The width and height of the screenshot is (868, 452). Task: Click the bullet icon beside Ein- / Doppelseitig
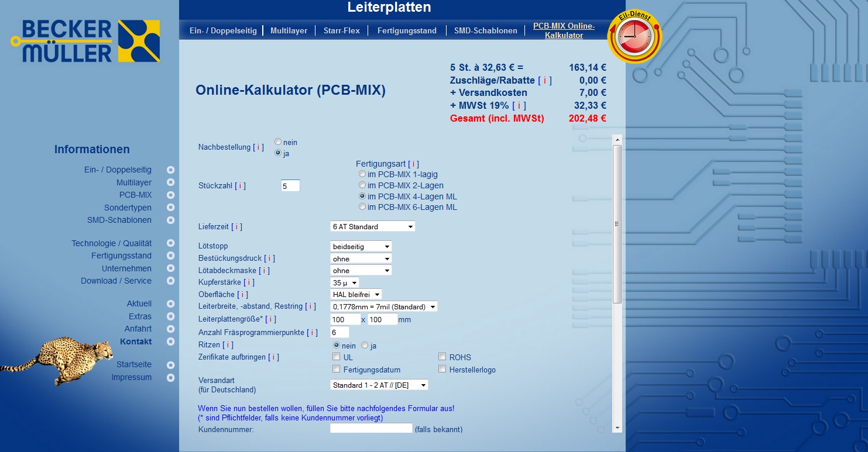tap(170, 170)
